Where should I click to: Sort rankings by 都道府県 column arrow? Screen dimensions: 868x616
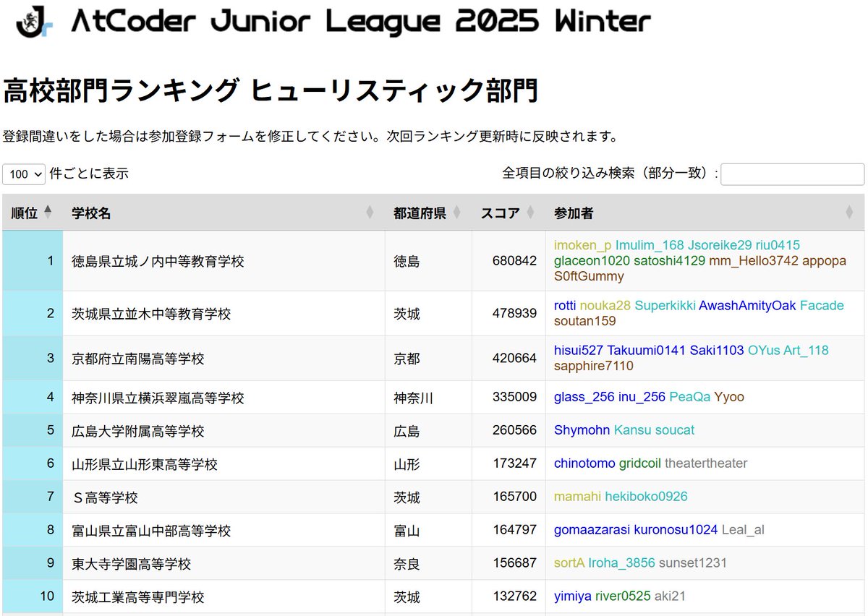[x=456, y=212]
